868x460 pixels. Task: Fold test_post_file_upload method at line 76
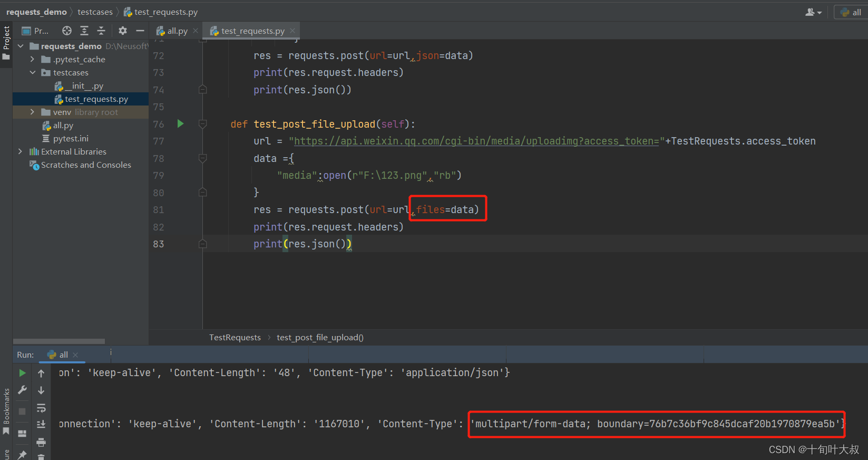click(202, 124)
